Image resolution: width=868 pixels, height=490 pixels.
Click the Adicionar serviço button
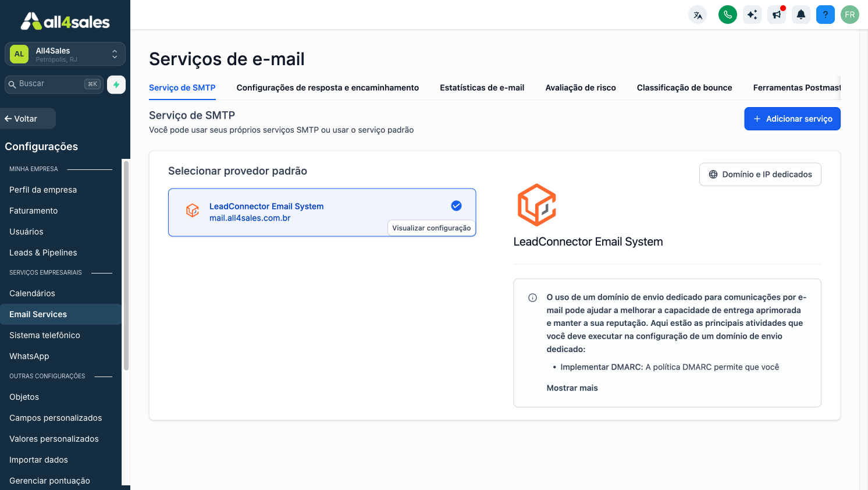click(x=792, y=119)
